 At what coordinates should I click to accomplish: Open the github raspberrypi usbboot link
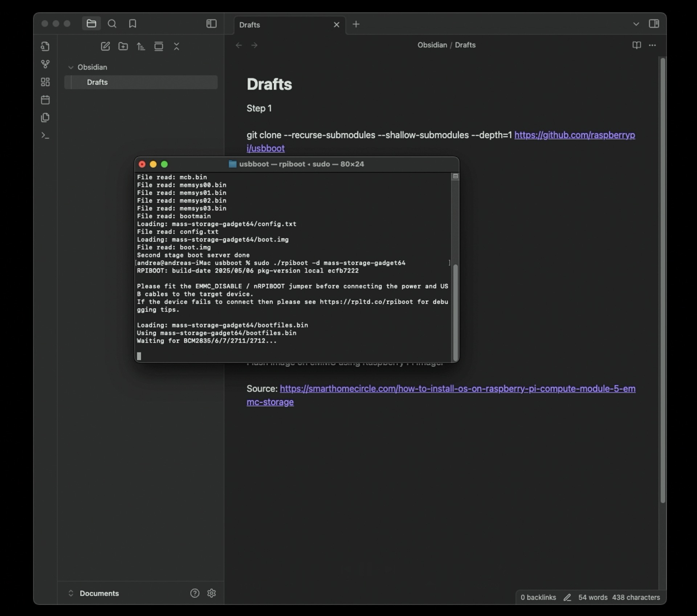(x=574, y=135)
